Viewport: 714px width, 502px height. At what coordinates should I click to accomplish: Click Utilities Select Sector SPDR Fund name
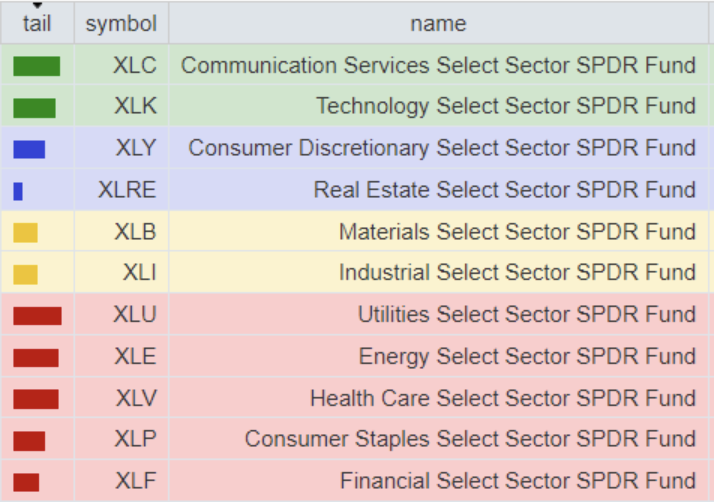(x=526, y=316)
